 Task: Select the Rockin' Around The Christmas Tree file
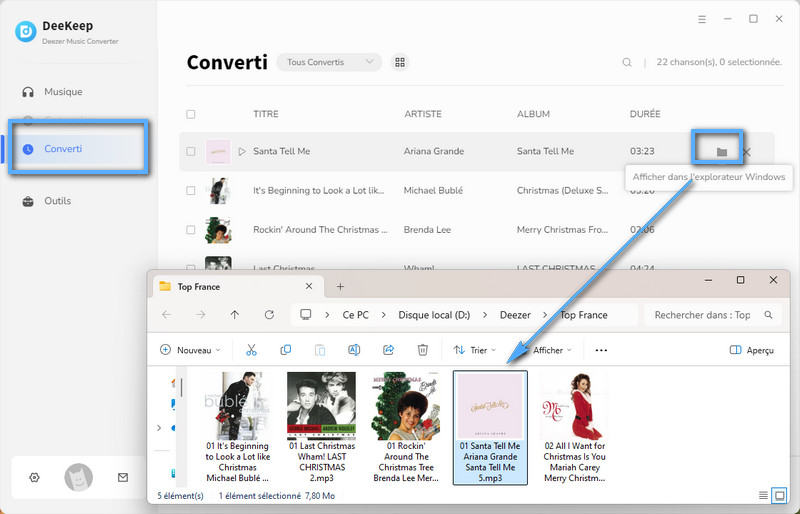[406, 428]
